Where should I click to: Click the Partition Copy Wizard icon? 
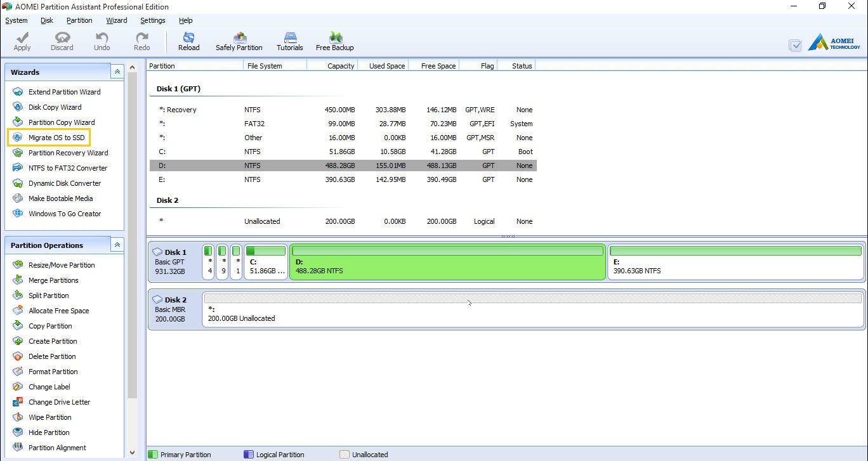[18, 122]
